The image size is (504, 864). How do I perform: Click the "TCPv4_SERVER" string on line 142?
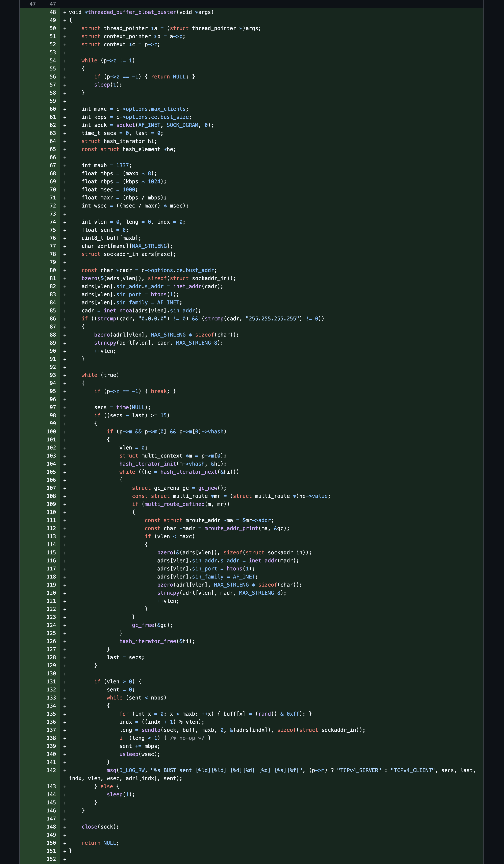(359, 770)
